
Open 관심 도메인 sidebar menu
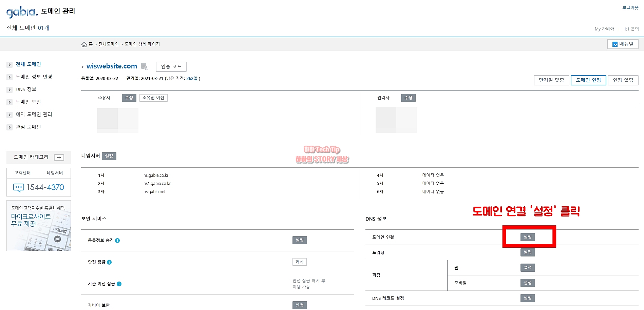[x=28, y=127]
